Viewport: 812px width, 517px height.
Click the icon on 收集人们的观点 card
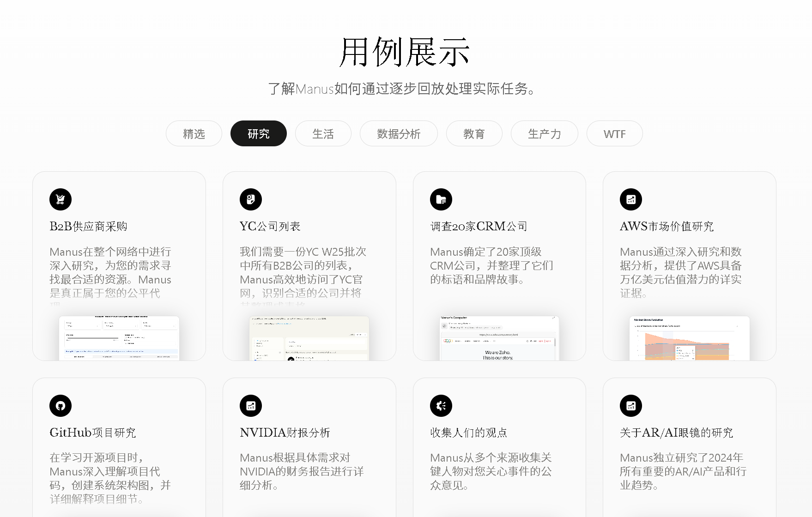pyautogui.click(x=441, y=406)
